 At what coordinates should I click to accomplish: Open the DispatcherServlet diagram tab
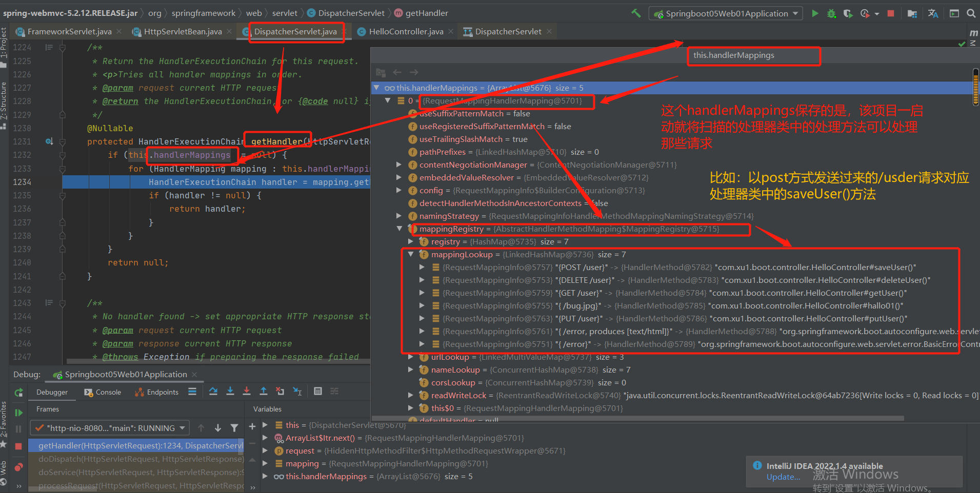click(x=508, y=32)
